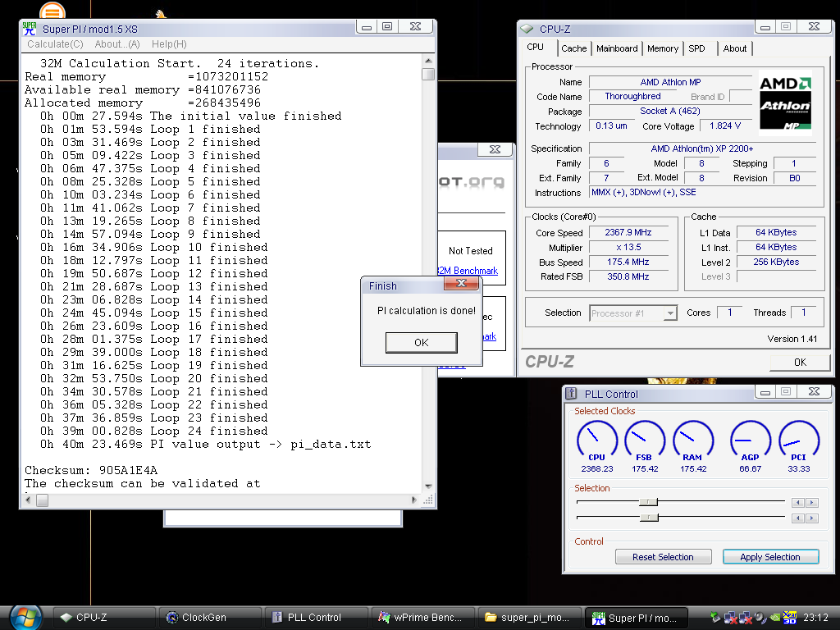Open the 32M Benchmark link
Viewport: 840px width, 630px height.
[x=468, y=271]
